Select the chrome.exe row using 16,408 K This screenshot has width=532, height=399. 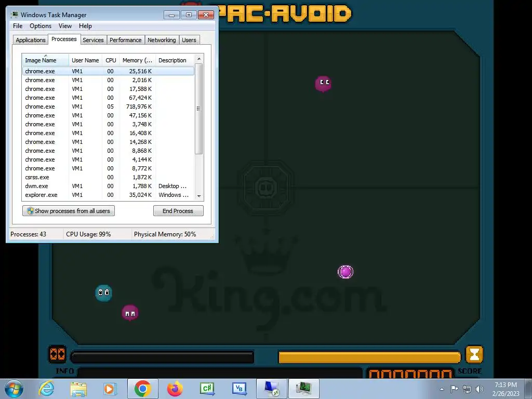[108, 133]
